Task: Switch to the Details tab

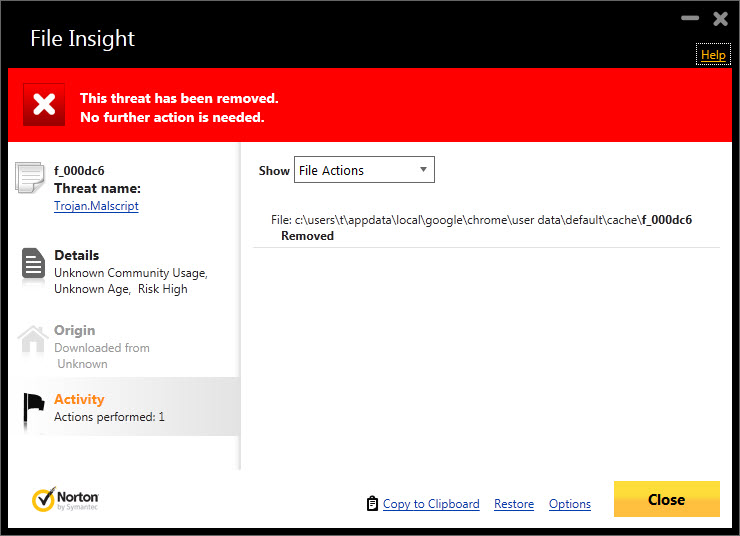Action: click(124, 272)
